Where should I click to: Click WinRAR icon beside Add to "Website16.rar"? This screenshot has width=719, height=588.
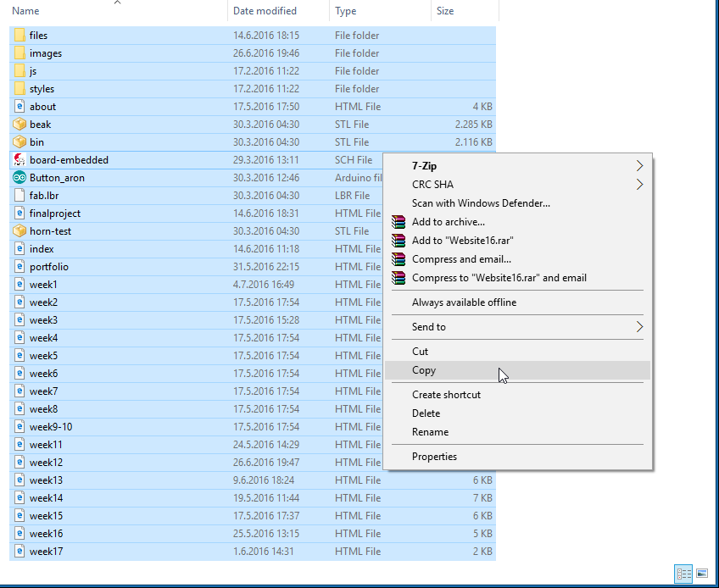tap(399, 241)
